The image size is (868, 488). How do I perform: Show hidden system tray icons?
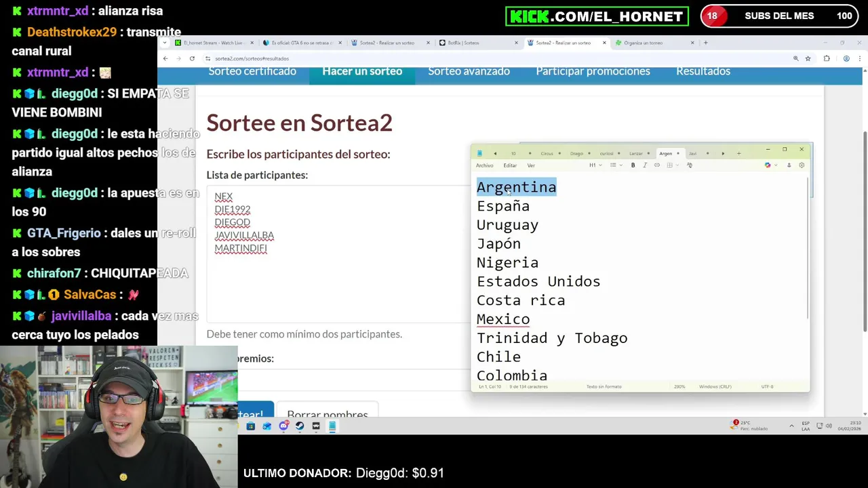tap(791, 426)
